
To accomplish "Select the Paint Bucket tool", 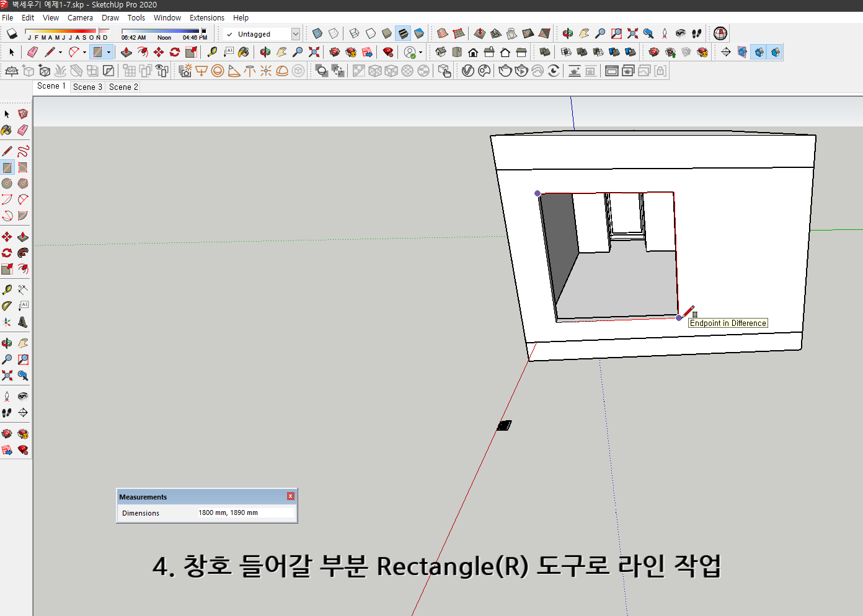I will [7, 130].
